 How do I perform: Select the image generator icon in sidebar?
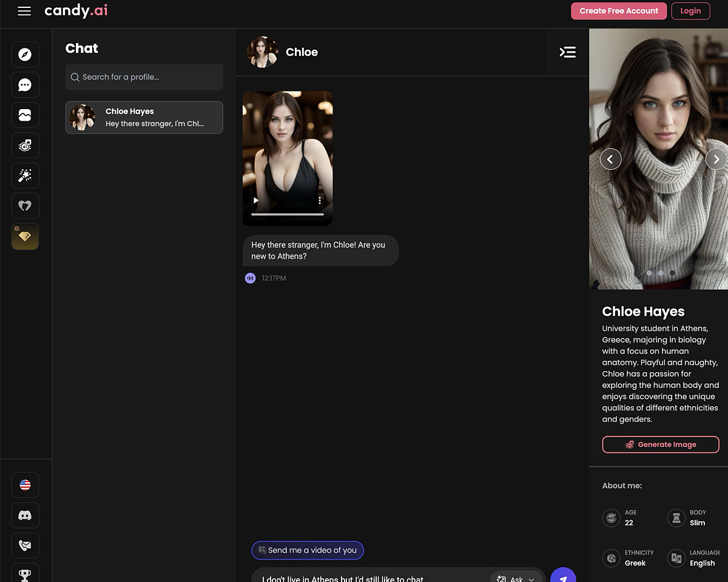tap(25, 145)
